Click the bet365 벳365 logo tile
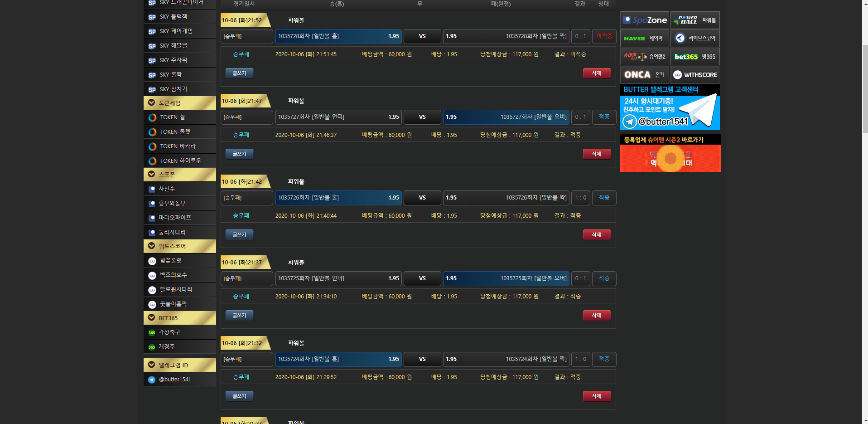This screenshot has width=868, height=424. (x=694, y=57)
